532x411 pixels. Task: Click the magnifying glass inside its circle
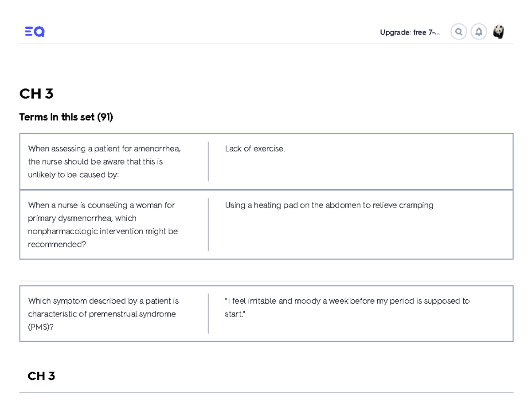click(x=458, y=31)
